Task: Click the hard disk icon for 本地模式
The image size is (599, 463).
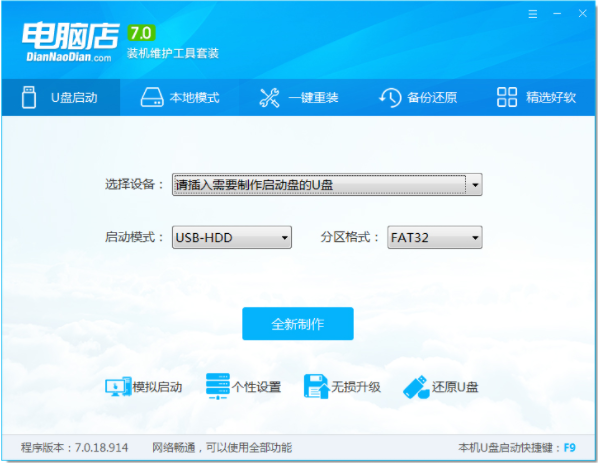Action: click(x=152, y=97)
